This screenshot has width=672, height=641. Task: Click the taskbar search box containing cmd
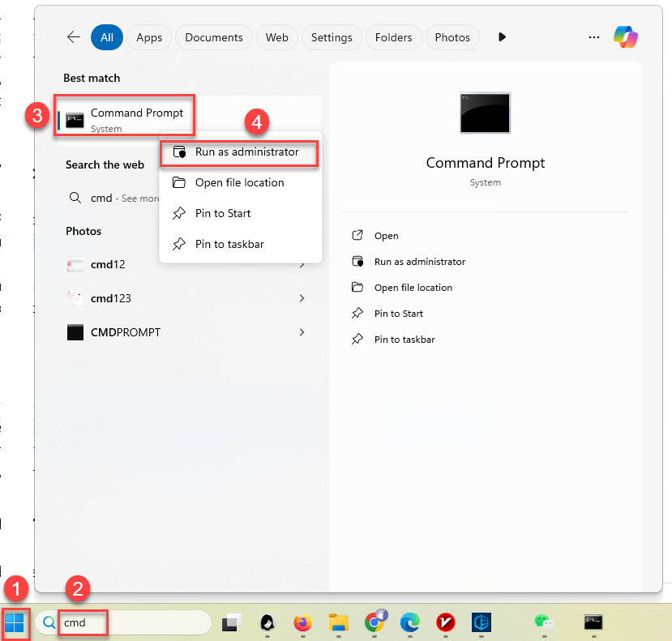134,622
